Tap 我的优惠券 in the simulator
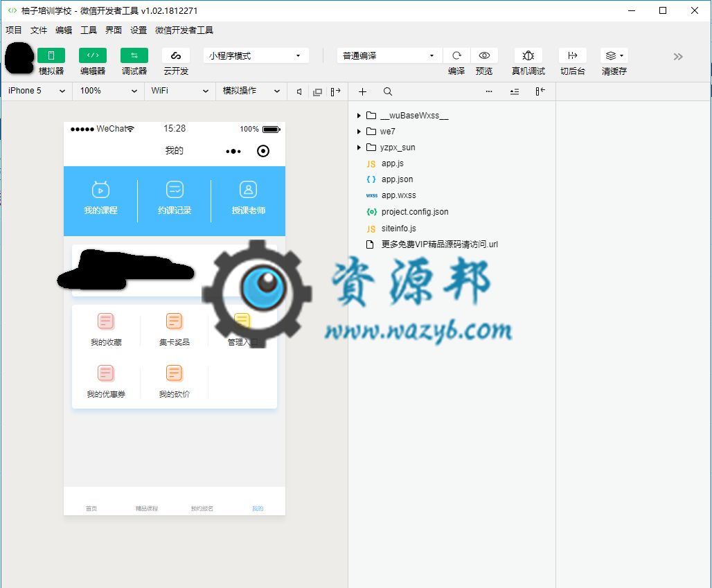 click(x=106, y=382)
